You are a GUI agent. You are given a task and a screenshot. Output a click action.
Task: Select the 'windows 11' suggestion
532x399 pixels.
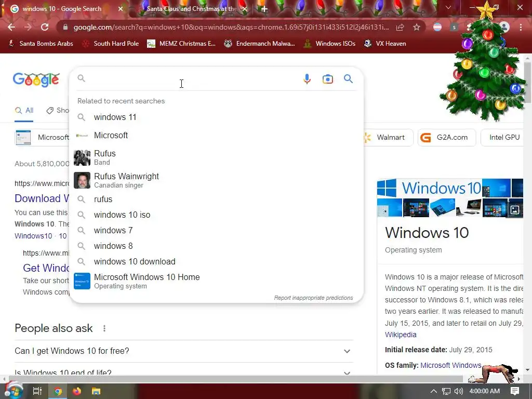[216, 117]
